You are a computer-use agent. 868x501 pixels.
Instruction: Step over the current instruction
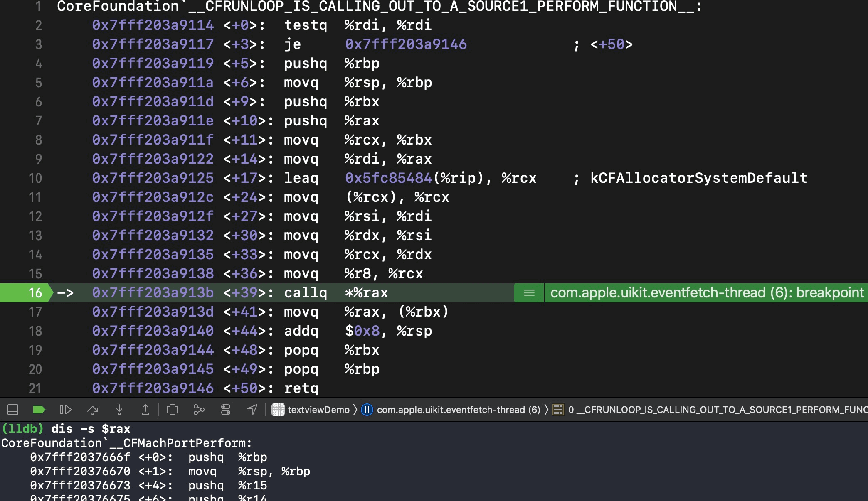[92, 410]
